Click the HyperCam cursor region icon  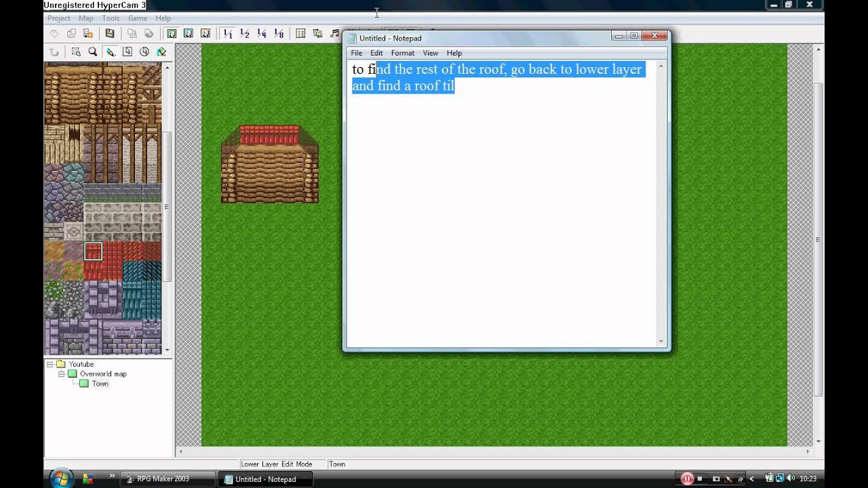[728, 479]
